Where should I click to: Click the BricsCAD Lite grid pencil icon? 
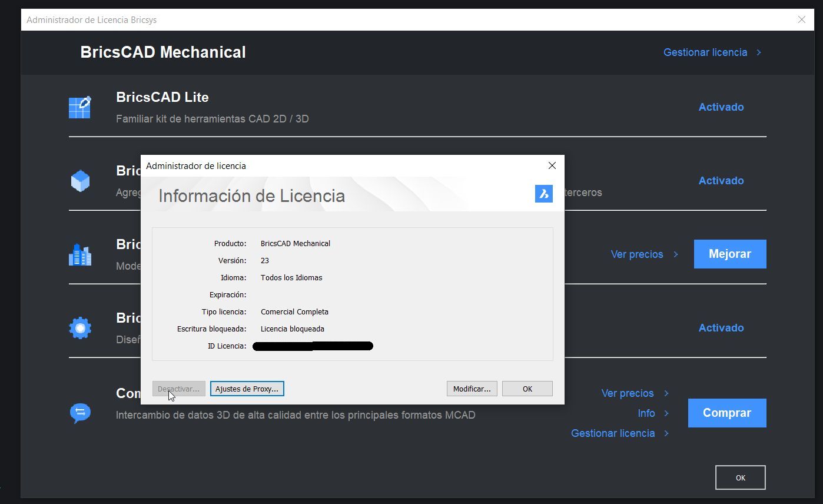tap(80, 107)
